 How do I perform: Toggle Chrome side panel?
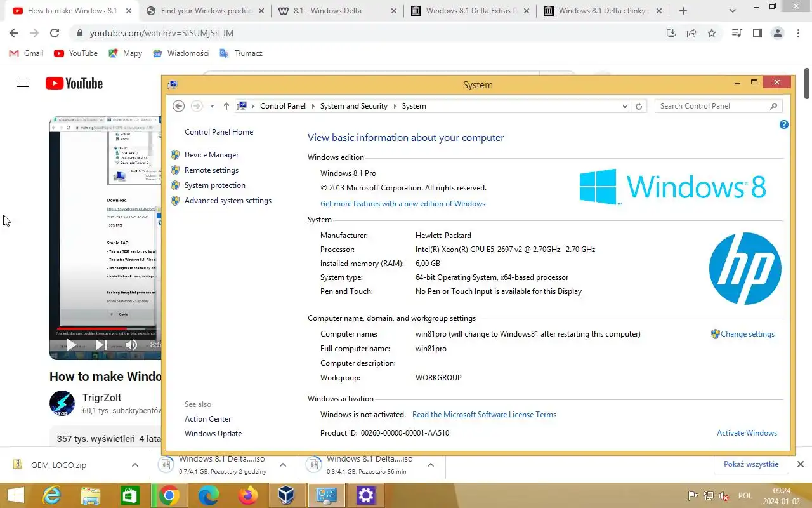757,33
